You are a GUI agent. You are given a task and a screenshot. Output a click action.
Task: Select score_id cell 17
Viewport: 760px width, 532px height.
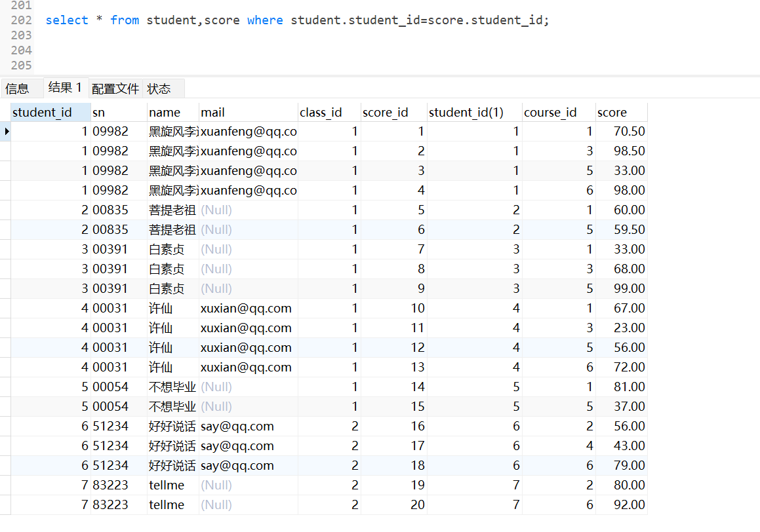[393, 446]
